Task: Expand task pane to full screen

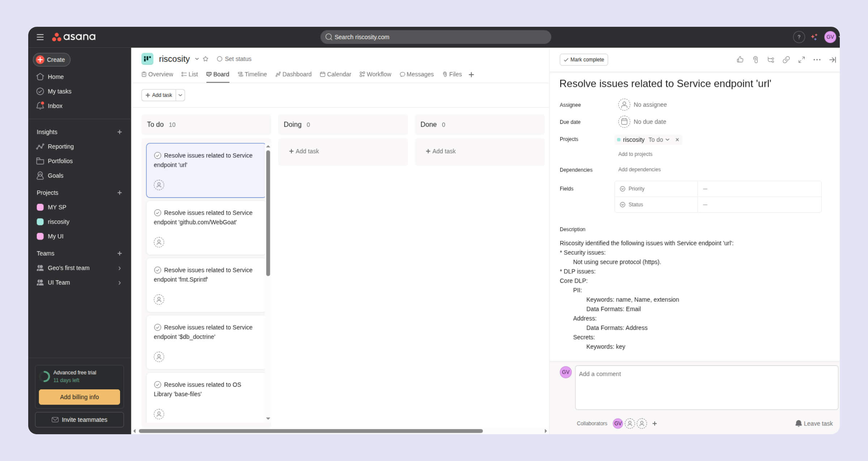Action: tap(801, 60)
